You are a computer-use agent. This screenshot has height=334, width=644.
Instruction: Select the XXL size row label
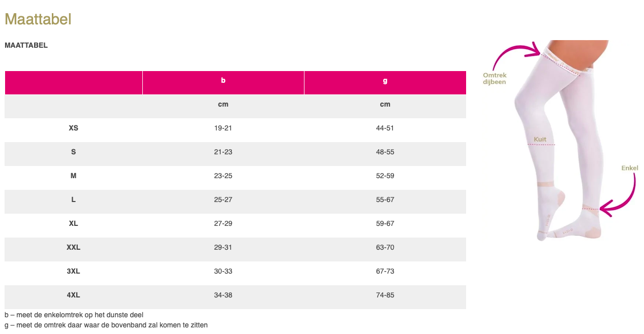(x=73, y=248)
